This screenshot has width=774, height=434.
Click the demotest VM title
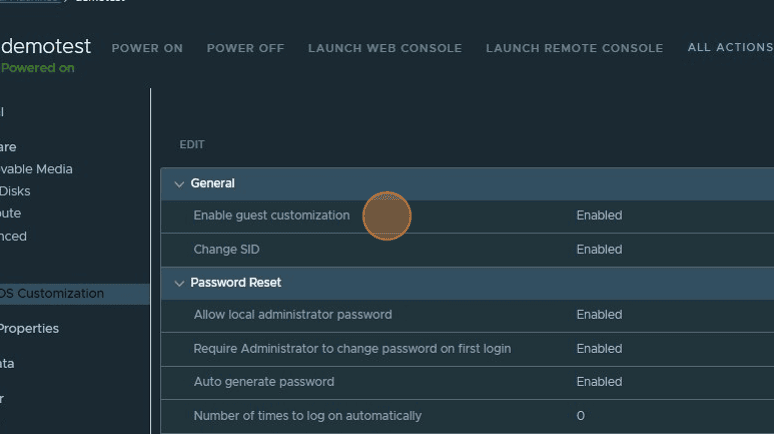46,46
